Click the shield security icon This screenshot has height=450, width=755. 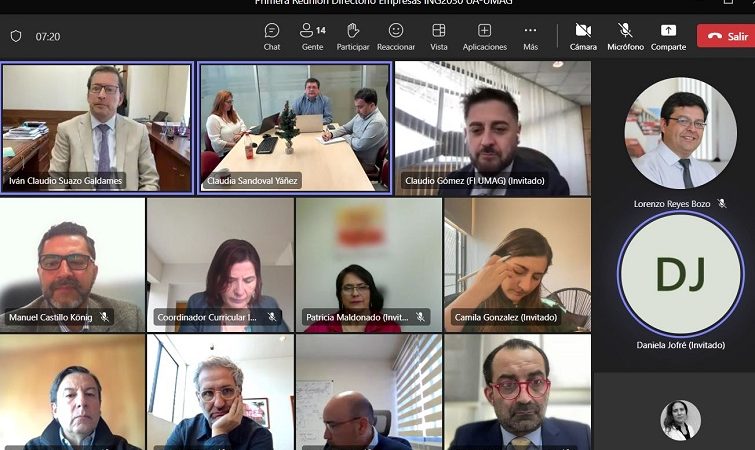pos(16,36)
